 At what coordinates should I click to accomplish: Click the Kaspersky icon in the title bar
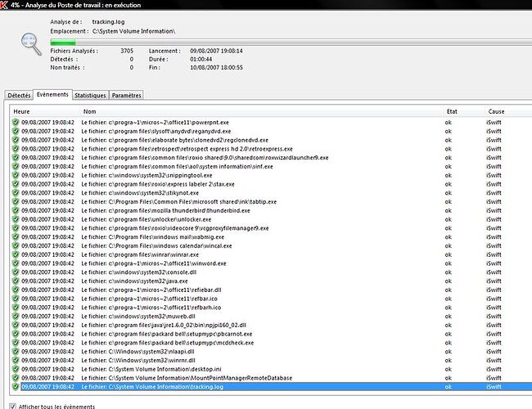6,6
